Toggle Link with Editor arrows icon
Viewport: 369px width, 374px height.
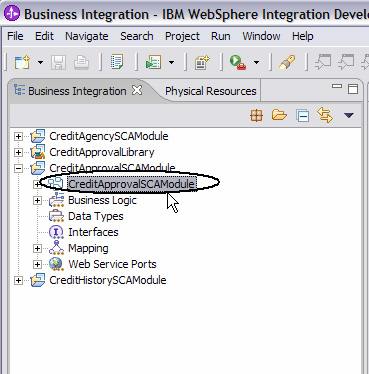click(325, 115)
